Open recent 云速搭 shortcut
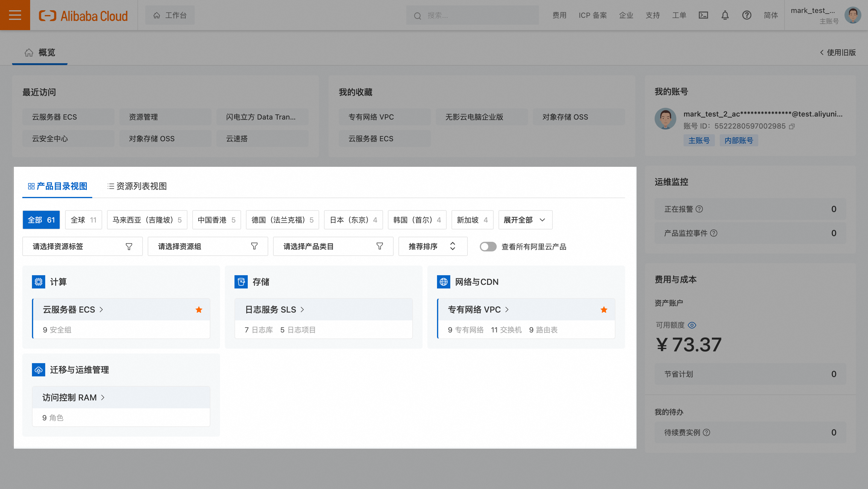The height and width of the screenshot is (489, 868). click(263, 138)
